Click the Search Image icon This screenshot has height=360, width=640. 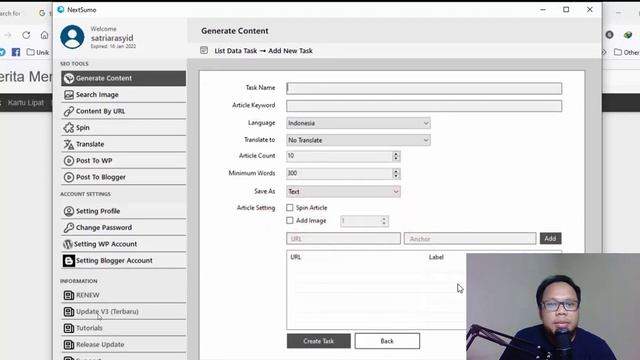[69, 95]
